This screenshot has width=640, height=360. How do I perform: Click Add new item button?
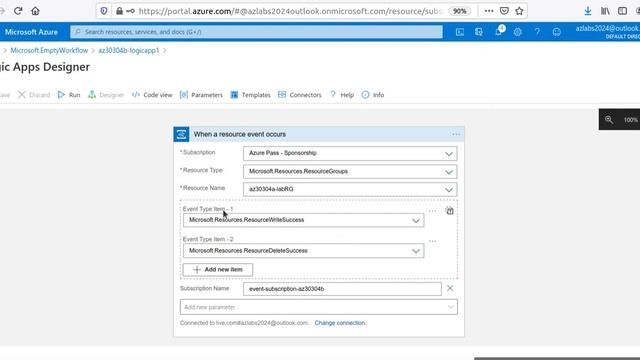click(x=218, y=269)
